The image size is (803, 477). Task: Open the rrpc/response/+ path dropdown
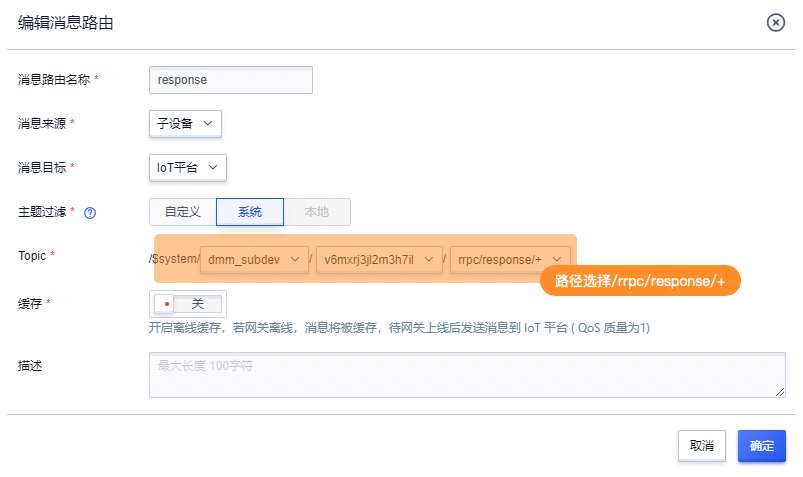(x=510, y=260)
